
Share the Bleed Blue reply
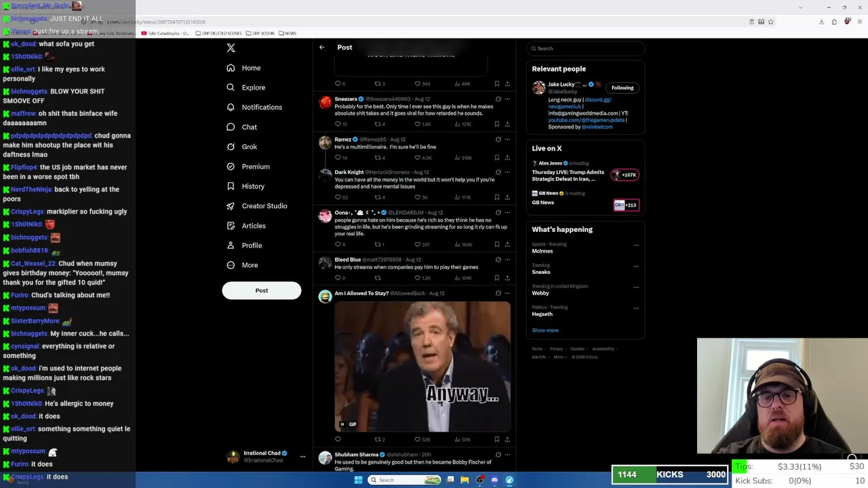click(x=507, y=278)
